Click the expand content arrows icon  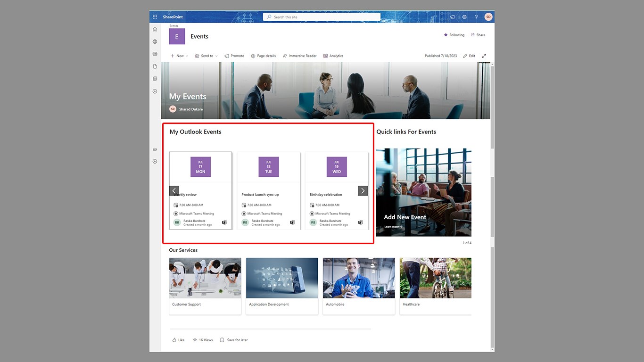click(484, 56)
